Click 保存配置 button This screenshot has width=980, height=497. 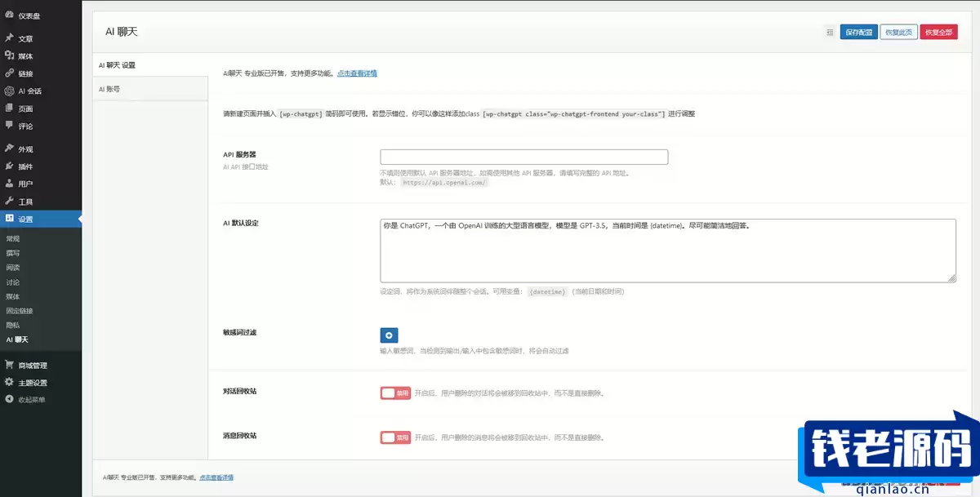858,33
